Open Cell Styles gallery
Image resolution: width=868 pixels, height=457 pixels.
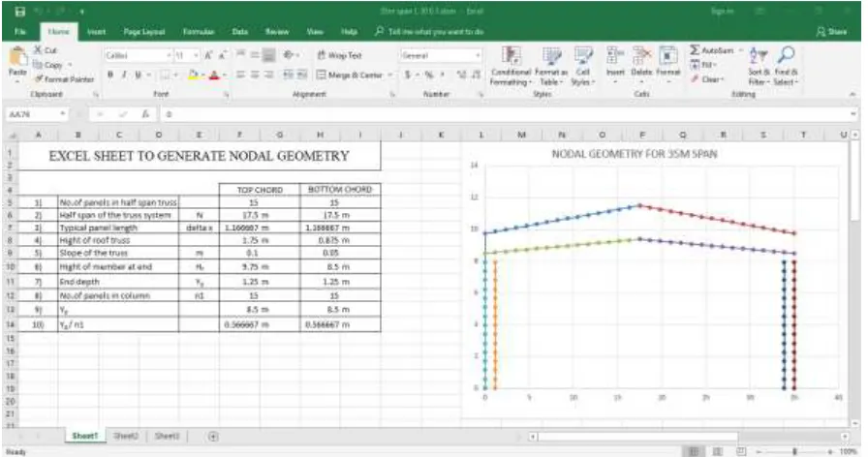[x=583, y=66]
